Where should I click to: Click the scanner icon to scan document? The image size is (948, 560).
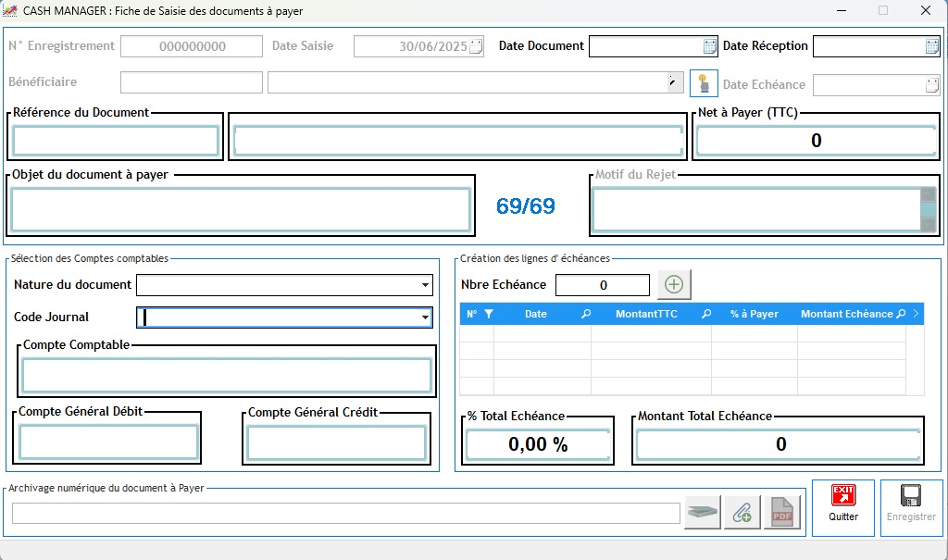(x=703, y=512)
